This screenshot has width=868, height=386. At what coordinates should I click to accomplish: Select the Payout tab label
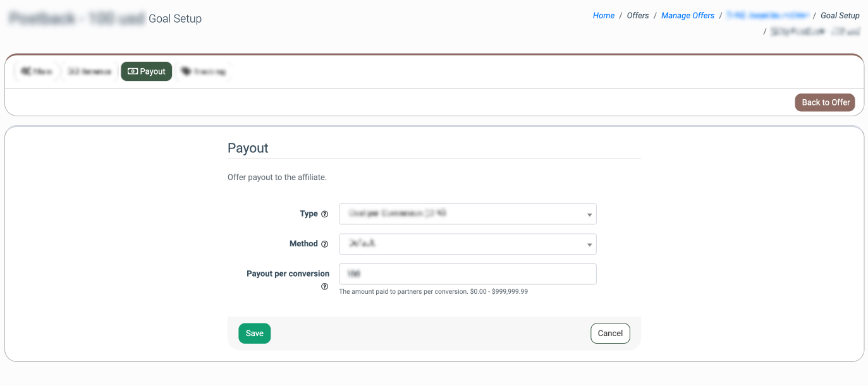click(152, 71)
